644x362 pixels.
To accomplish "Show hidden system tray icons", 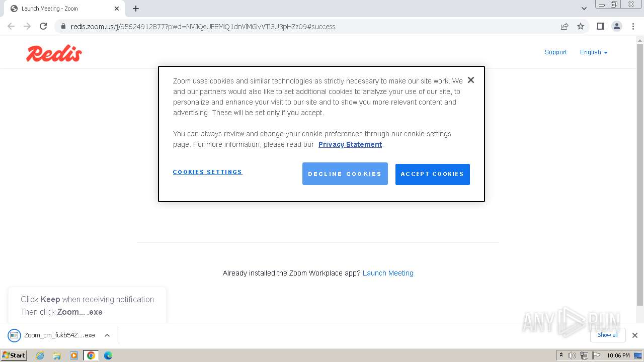I will (x=561, y=355).
